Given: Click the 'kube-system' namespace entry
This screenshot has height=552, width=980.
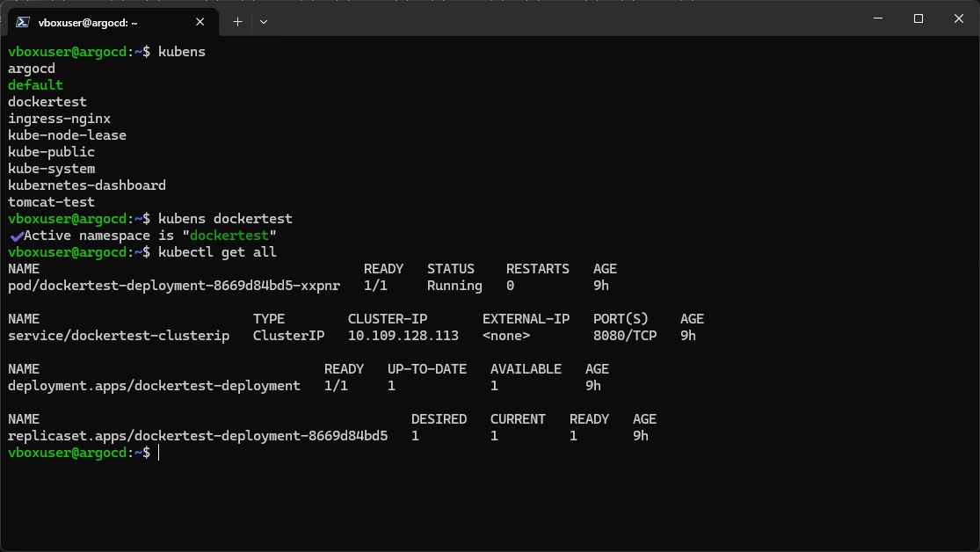Looking at the screenshot, I should pyautogui.click(x=51, y=169).
